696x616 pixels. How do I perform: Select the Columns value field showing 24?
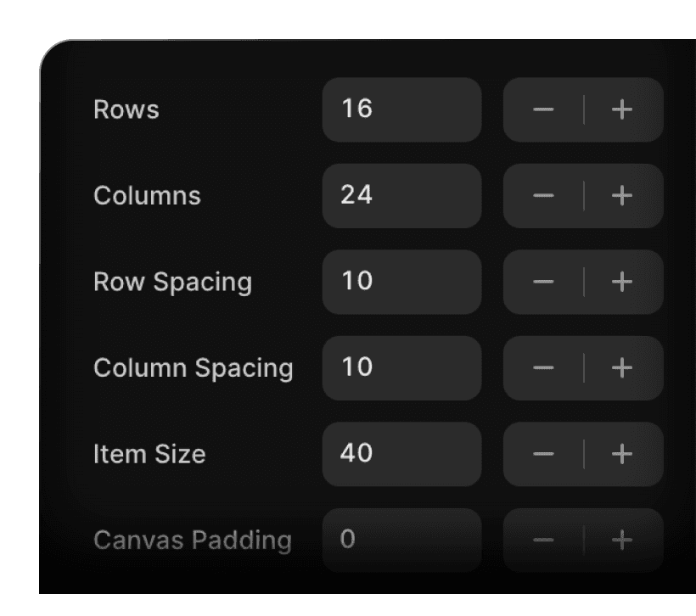(x=401, y=196)
